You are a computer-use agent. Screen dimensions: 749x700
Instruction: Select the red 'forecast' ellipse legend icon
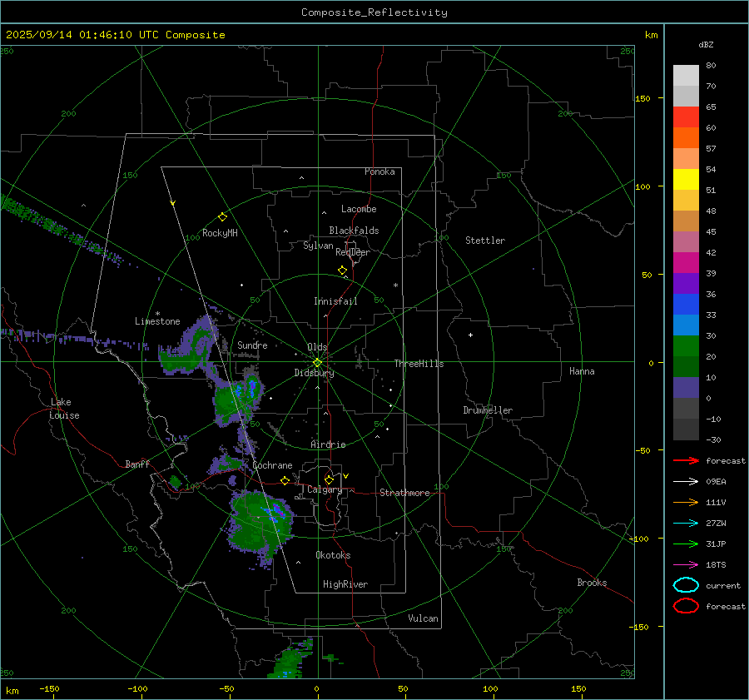[686, 606]
